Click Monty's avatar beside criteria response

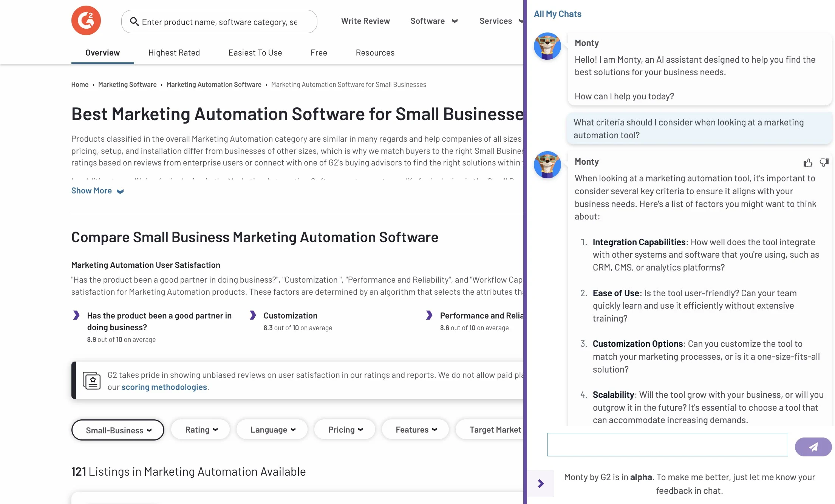(x=547, y=165)
